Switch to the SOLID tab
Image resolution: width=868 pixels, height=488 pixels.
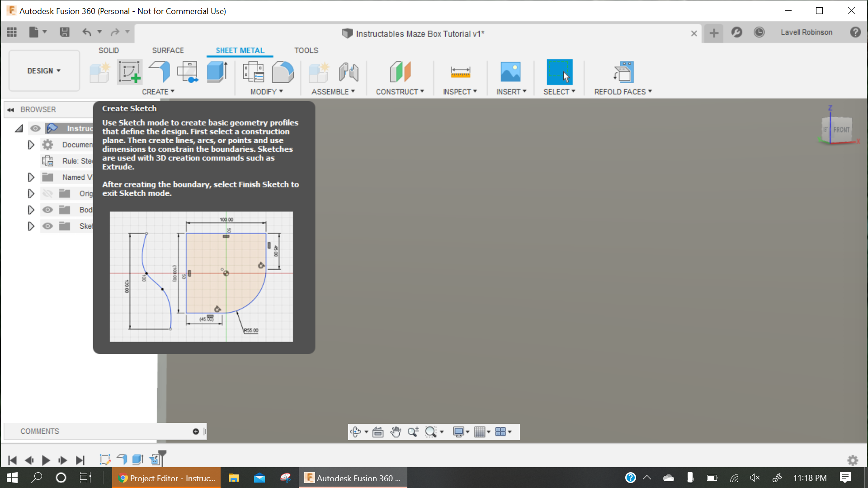pos(108,51)
